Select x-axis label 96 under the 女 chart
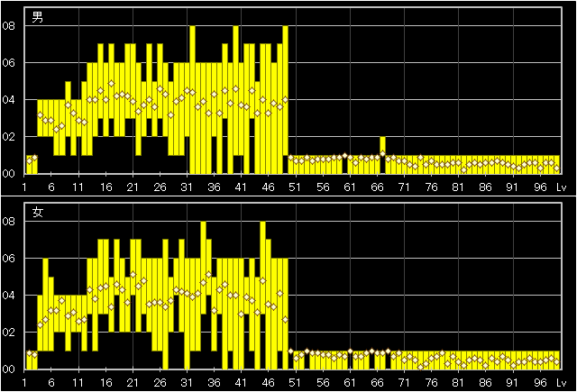The width and height of the screenshot is (577, 392). coord(540,383)
